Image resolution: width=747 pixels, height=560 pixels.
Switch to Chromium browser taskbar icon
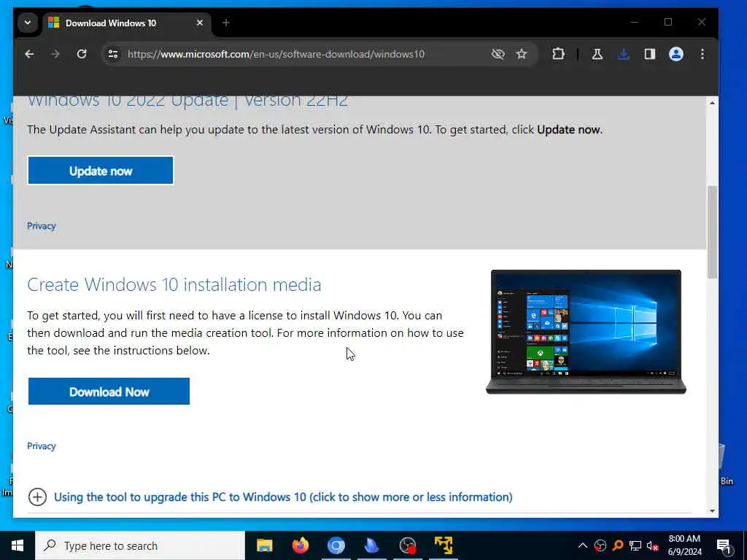coord(336,545)
